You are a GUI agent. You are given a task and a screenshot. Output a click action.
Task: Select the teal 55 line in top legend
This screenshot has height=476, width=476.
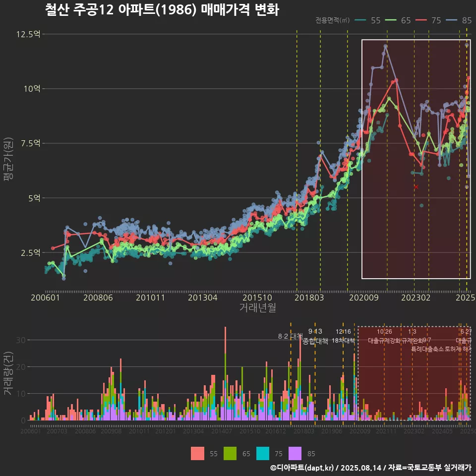360,20
